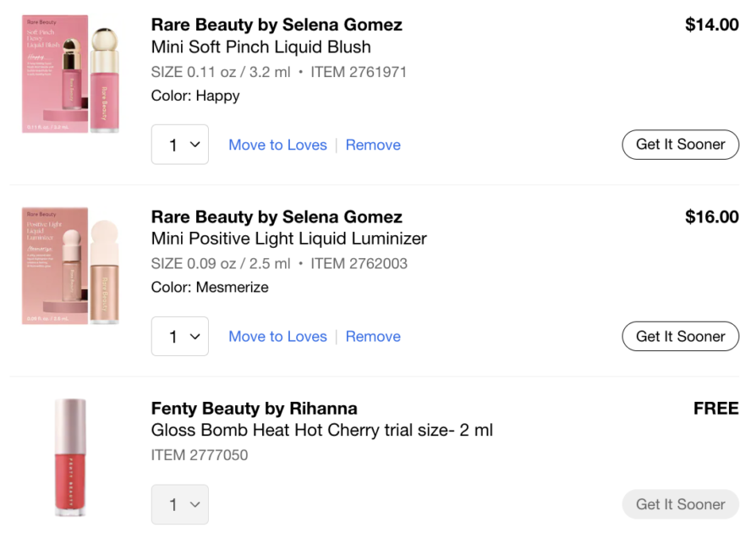Open quantity dropdown for Gloss Bomb trial size
Screen dimensions: 756x533
(180, 504)
